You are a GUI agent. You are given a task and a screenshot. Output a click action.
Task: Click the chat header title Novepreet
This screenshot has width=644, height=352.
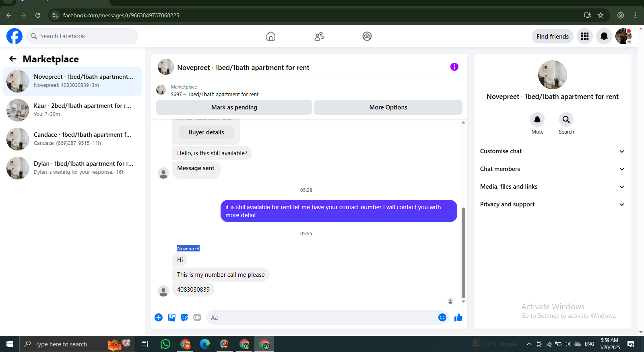tap(243, 68)
